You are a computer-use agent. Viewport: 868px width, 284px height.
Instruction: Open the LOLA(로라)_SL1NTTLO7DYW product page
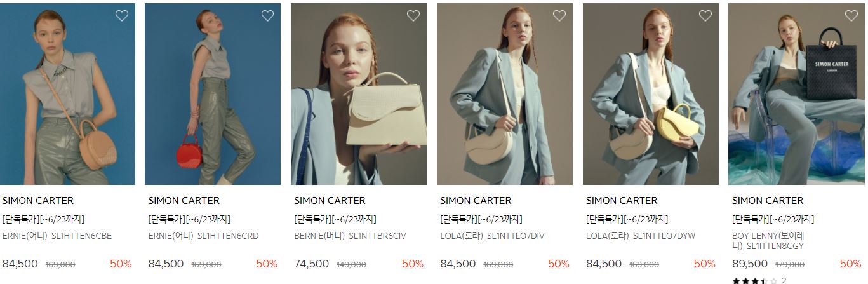coord(641,236)
